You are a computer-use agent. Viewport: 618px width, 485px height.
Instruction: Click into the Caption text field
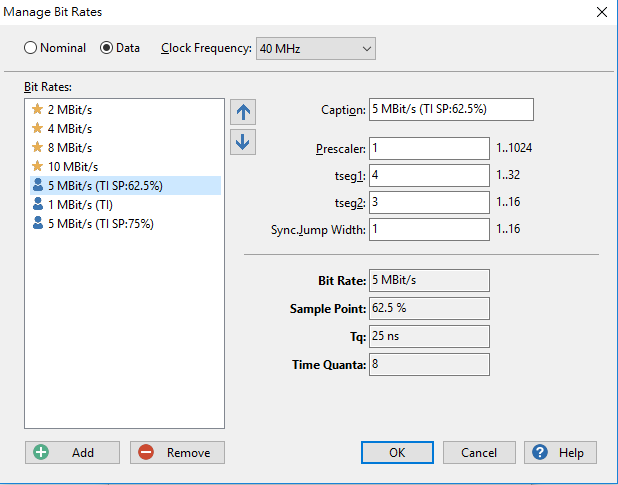point(451,109)
